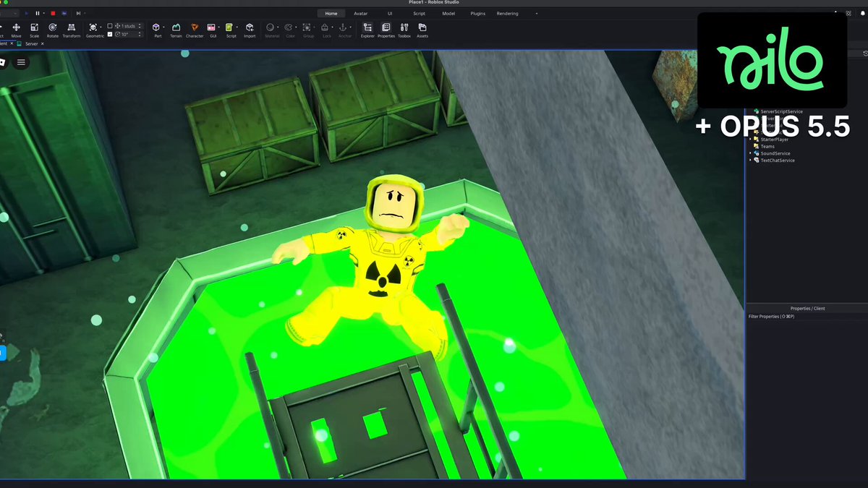Switch to the Model ribbon tab
868x488 pixels.
pos(448,13)
